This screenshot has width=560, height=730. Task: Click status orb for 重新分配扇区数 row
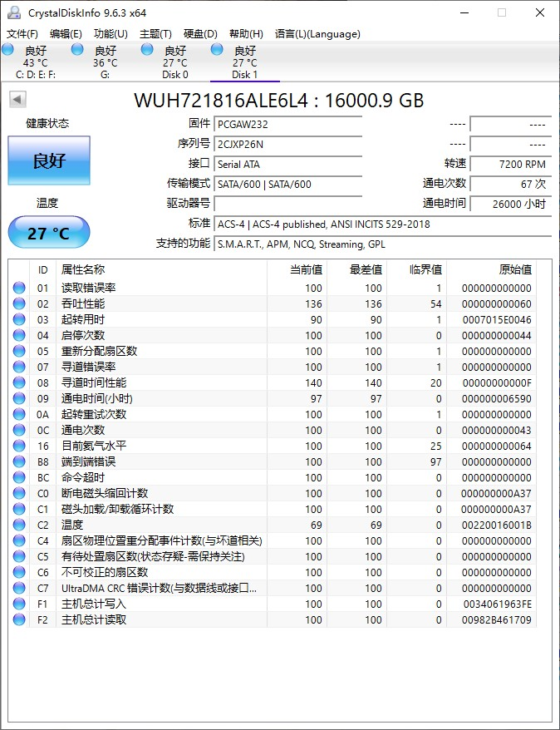19,352
